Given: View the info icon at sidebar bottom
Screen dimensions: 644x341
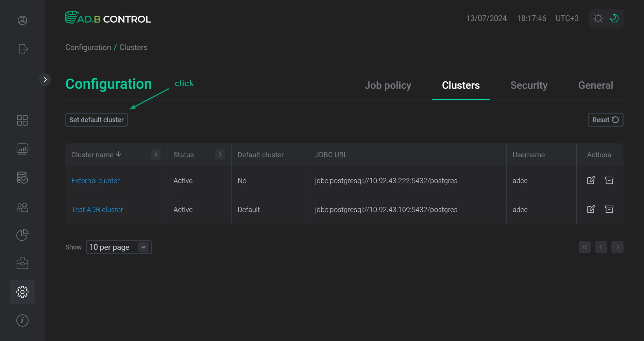Looking at the screenshot, I should click(22, 320).
